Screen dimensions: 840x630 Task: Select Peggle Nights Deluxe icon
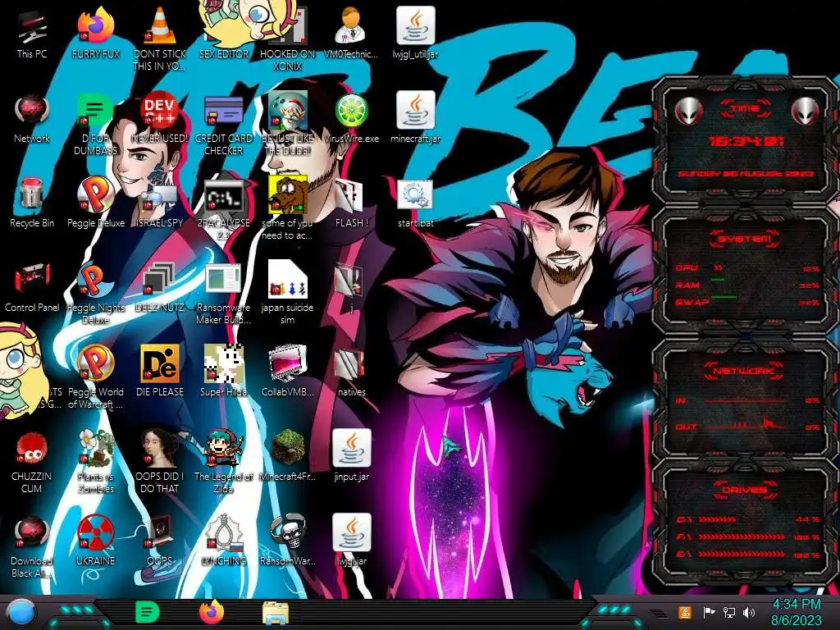95,294
